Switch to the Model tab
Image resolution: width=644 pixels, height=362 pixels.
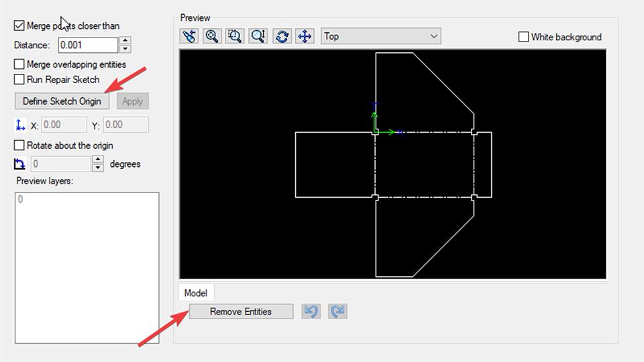(x=196, y=292)
